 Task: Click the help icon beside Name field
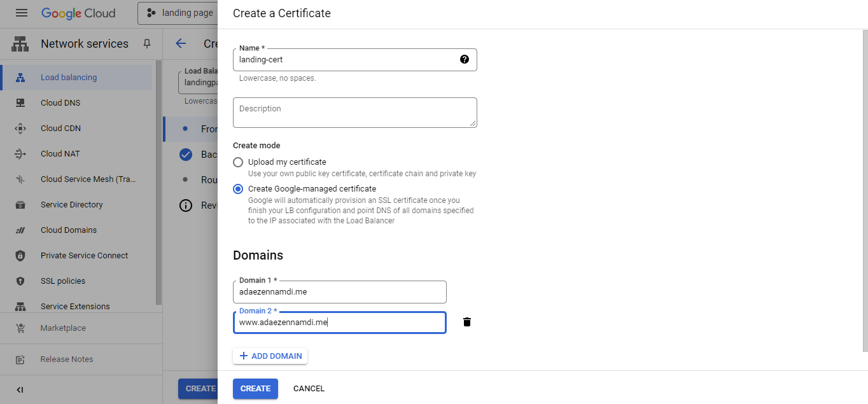[x=465, y=59]
